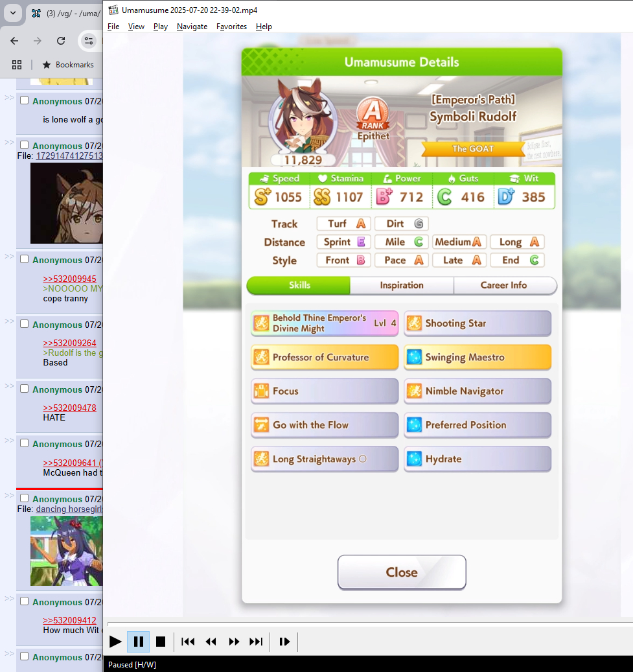Click the A Rank badge

[x=373, y=115]
